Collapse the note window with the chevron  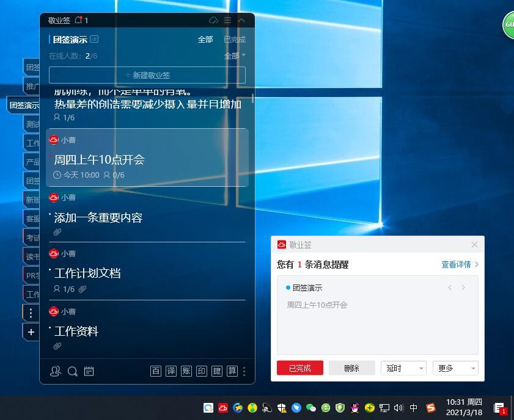click(x=242, y=20)
